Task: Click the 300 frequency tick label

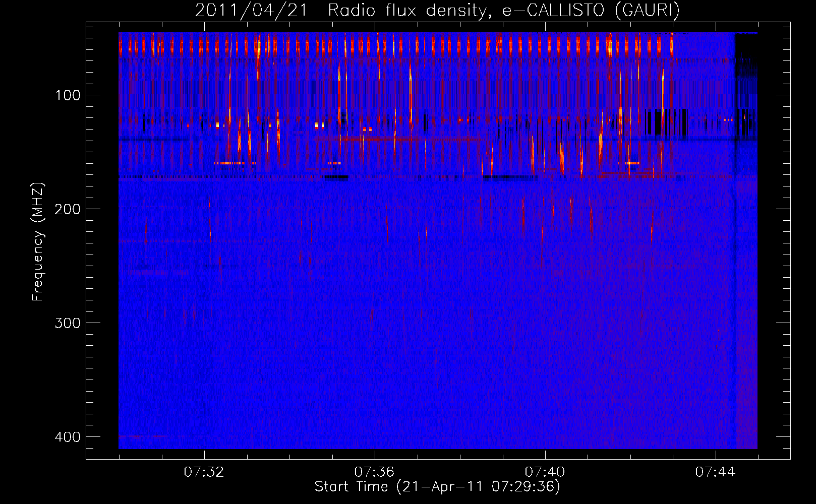Action: [68, 323]
